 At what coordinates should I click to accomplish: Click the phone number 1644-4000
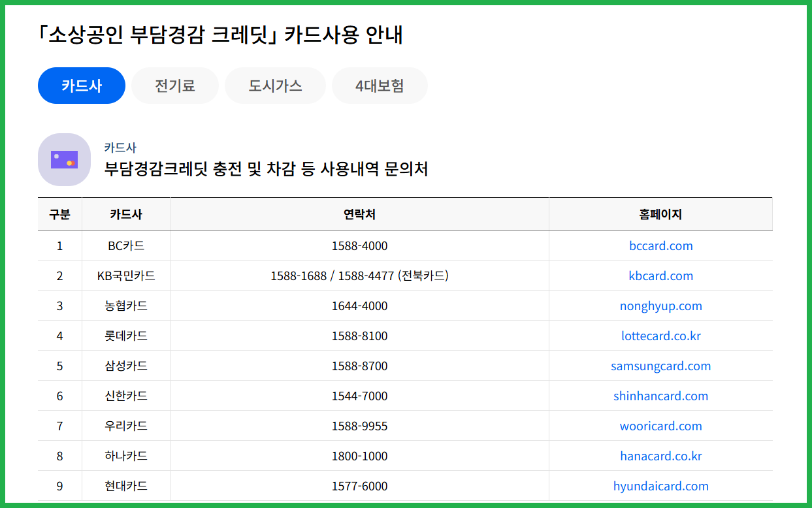[359, 306]
